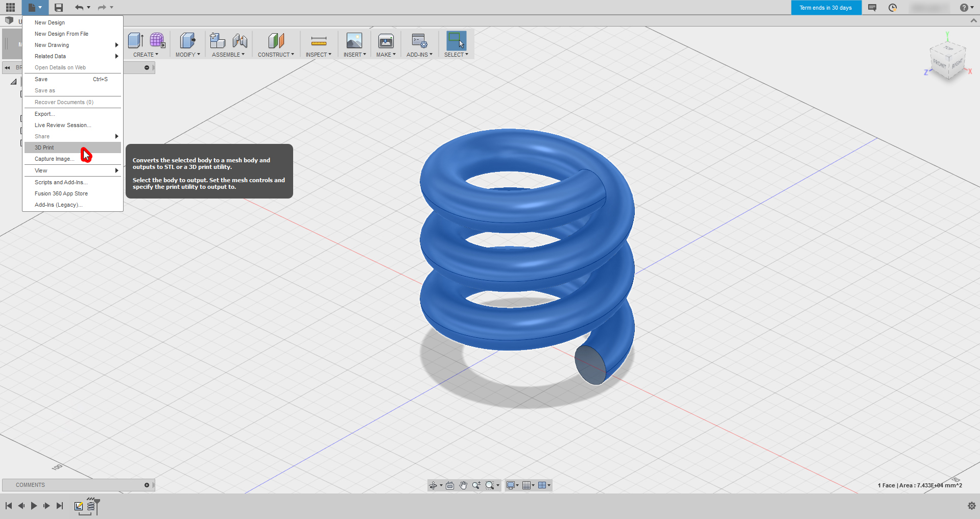The image size is (980, 519).
Task: Select the Create Form tool icon
Action: click(157, 41)
